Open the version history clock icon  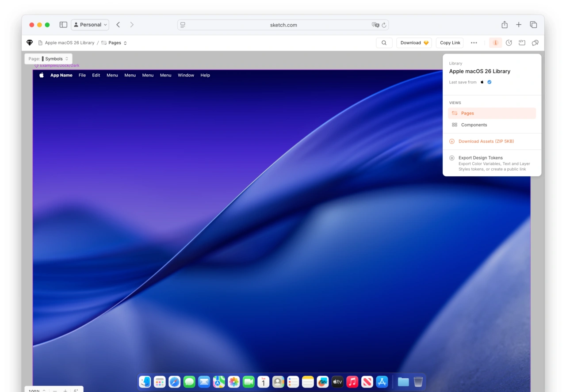(509, 43)
